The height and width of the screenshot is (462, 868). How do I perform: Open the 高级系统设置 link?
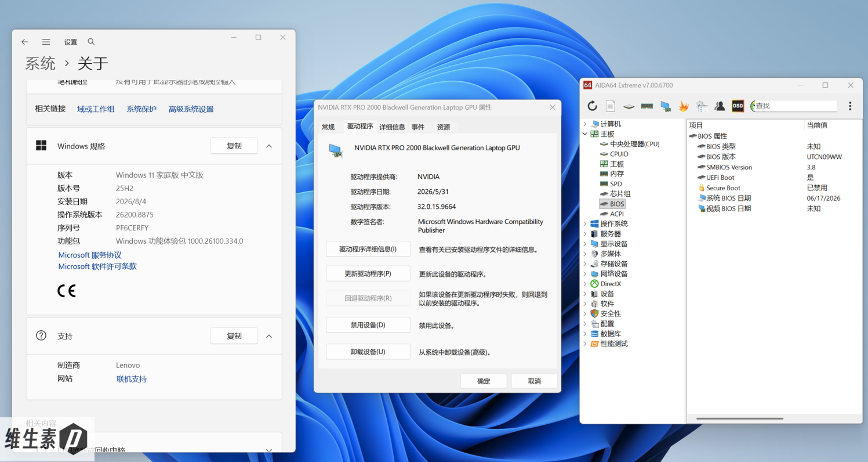point(191,109)
